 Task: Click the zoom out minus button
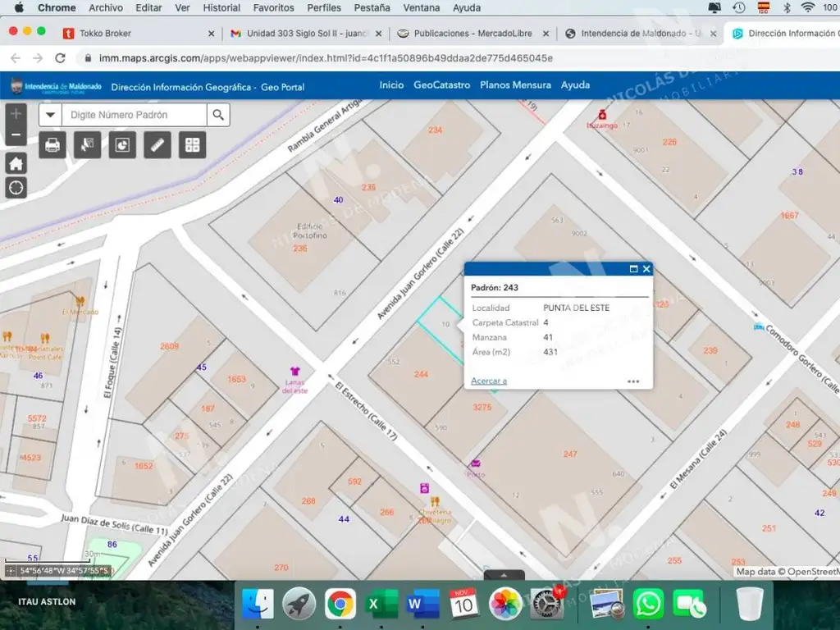16,135
